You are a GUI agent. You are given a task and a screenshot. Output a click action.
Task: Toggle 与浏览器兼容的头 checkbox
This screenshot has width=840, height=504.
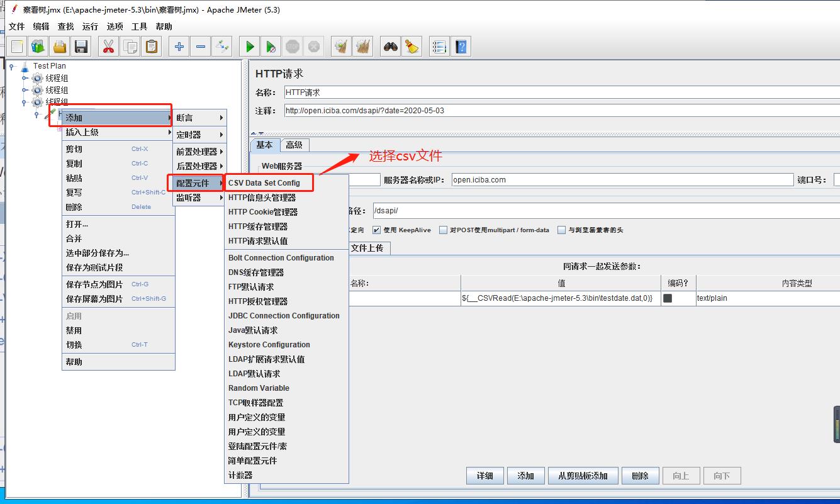562,230
